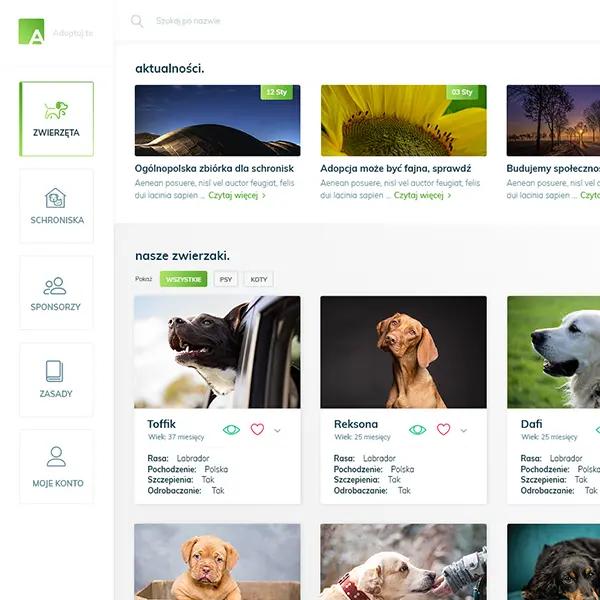Filter animals by Koty
The height and width of the screenshot is (600, 600).
[x=258, y=279]
